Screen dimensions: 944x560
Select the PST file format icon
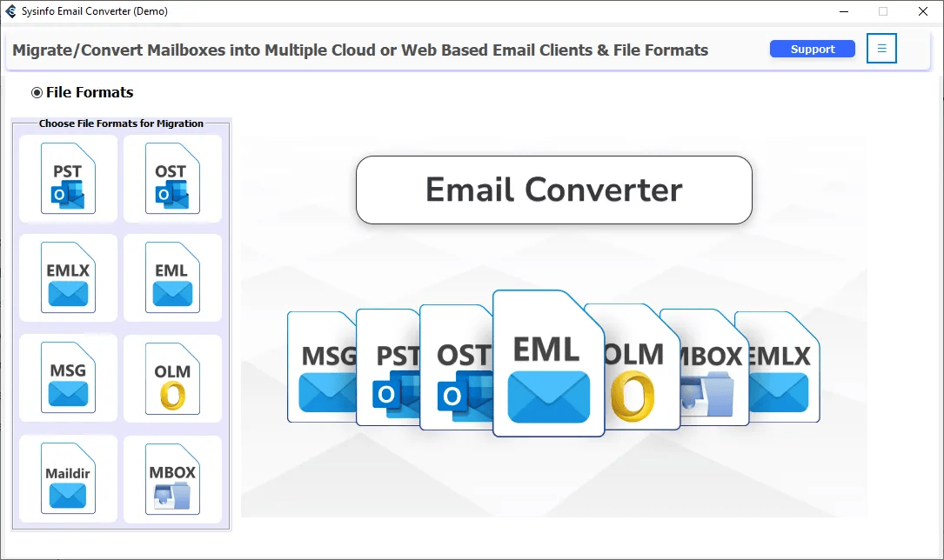pyautogui.click(x=68, y=178)
